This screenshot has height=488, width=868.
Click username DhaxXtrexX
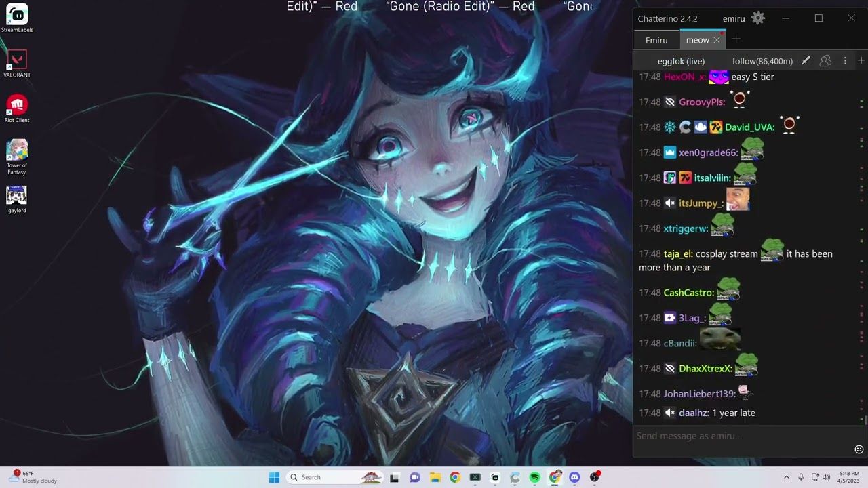coord(706,368)
